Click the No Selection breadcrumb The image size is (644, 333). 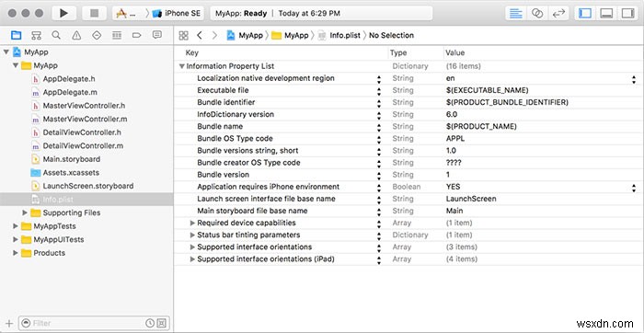click(x=391, y=35)
